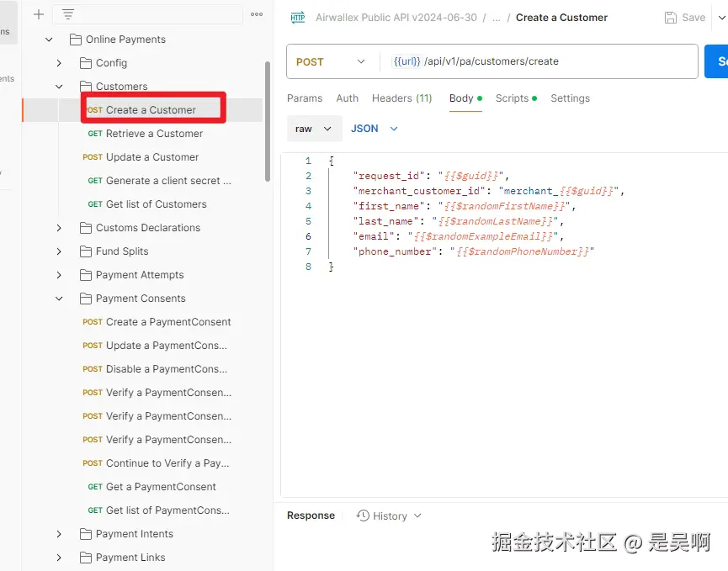Click the Save disk icon
This screenshot has width=728, height=571.
671,18
